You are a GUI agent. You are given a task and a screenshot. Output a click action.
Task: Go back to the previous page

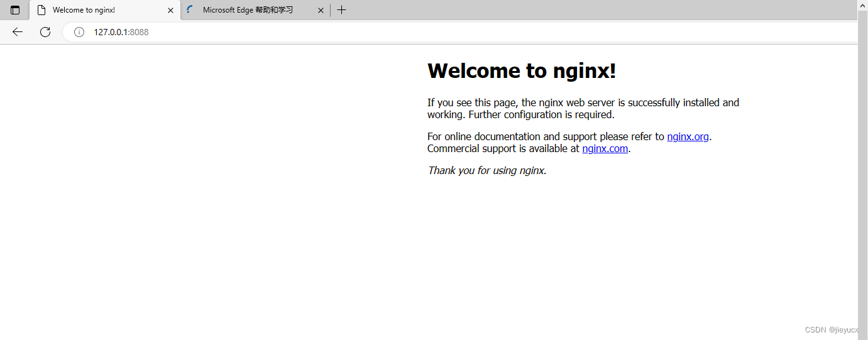(x=18, y=32)
